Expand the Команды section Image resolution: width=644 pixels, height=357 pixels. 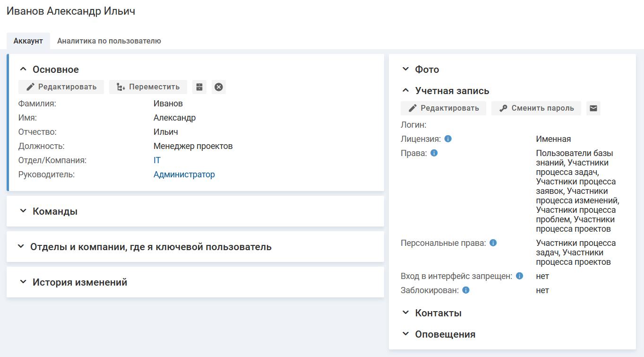click(x=55, y=211)
